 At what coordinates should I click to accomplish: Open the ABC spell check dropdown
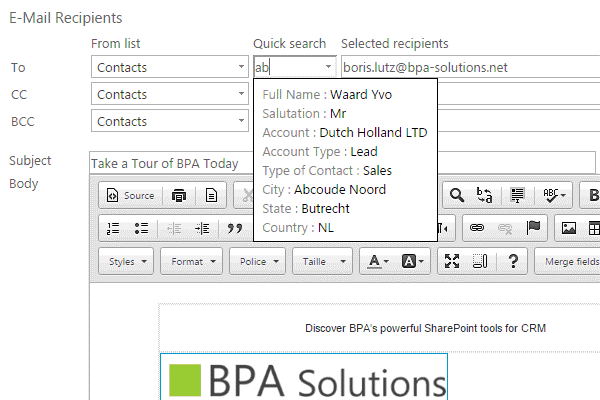coord(554,195)
